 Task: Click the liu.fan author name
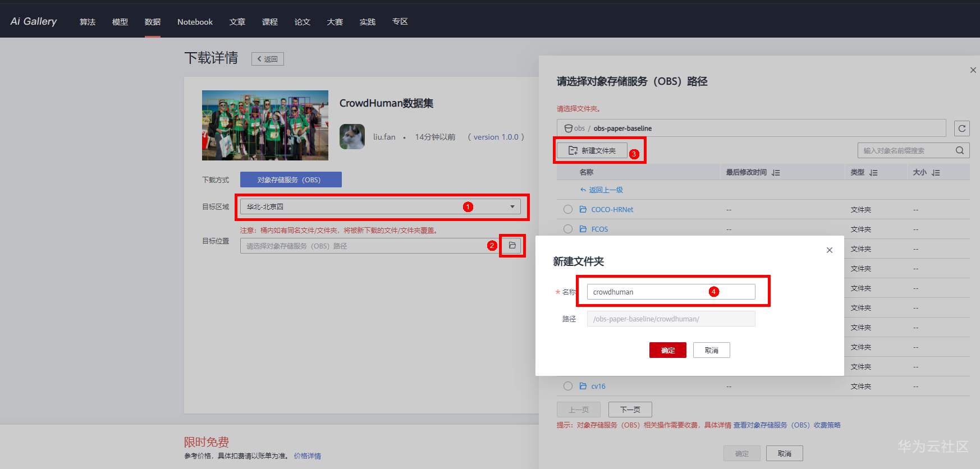click(384, 137)
